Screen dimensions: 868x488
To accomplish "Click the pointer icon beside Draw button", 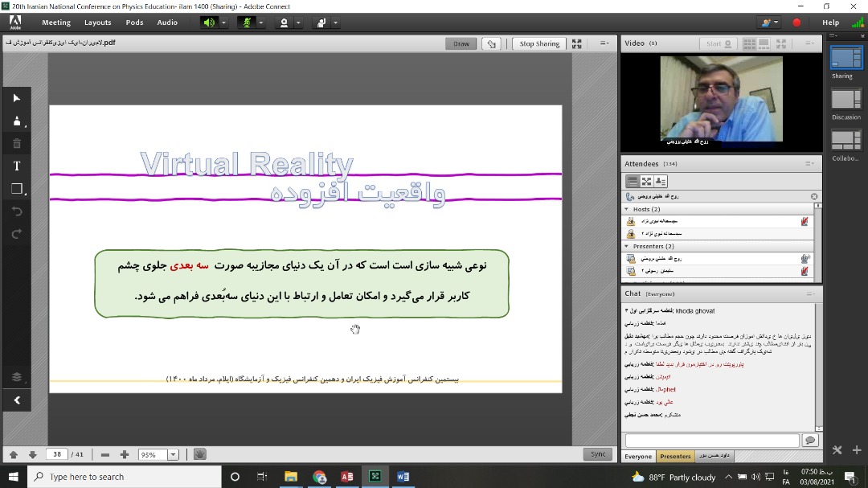I will click(492, 44).
